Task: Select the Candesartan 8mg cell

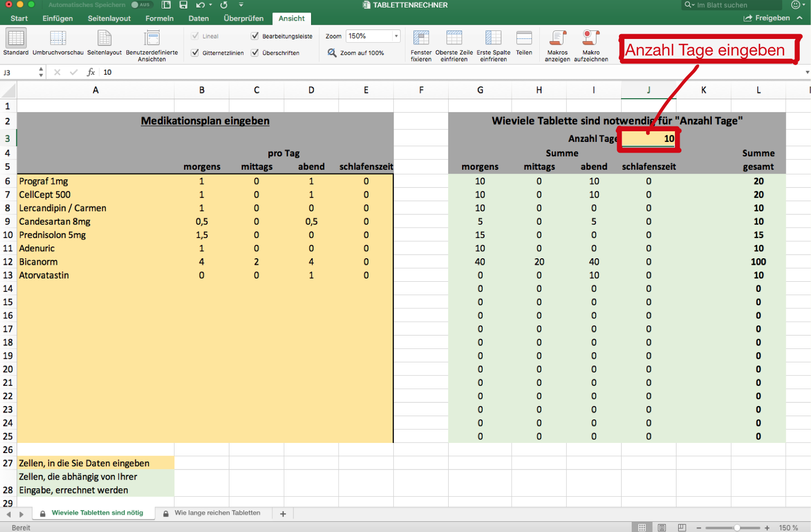Action: (x=96, y=221)
